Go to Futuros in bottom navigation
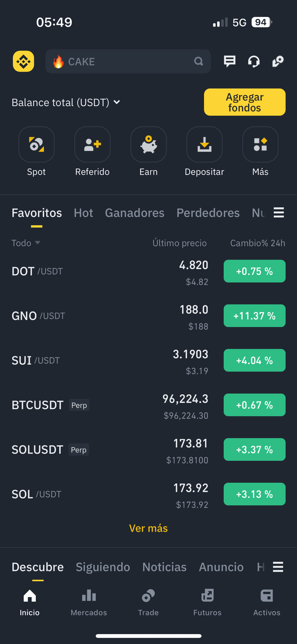This screenshot has width=297, height=644. click(x=207, y=602)
